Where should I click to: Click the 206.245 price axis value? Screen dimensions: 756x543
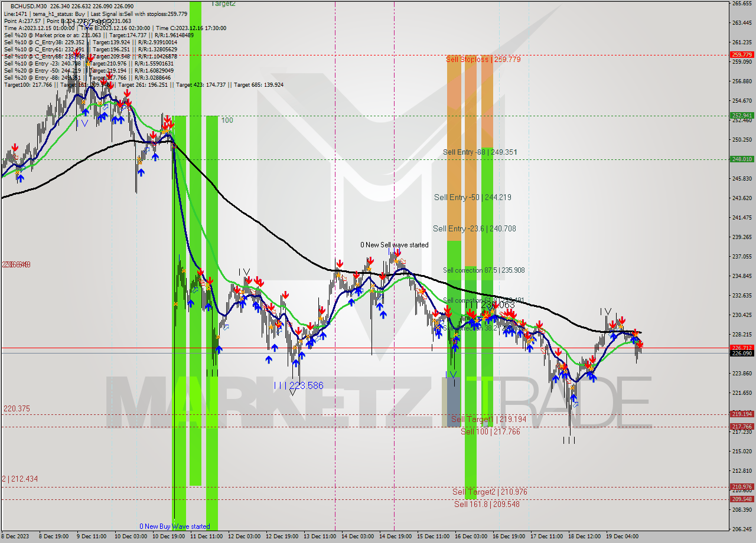(x=742, y=529)
